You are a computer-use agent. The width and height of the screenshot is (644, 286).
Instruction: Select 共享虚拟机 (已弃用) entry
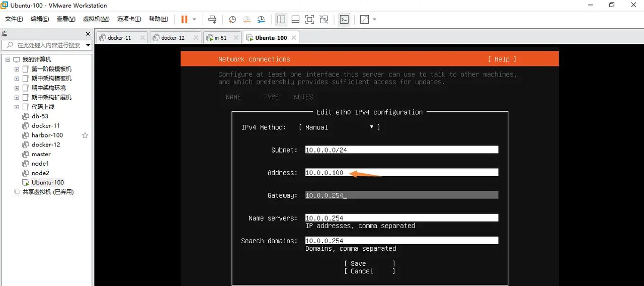click(48, 192)
